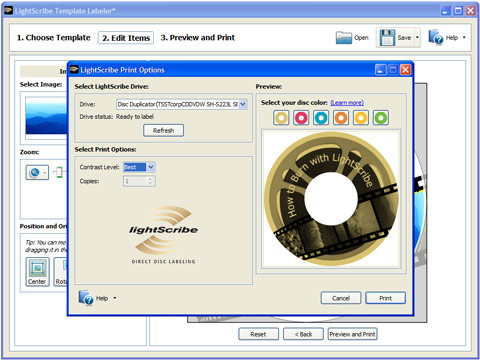This screenshot has height=360, width=480.
Task: Select the yellow disc color
Action: point(361,118)
